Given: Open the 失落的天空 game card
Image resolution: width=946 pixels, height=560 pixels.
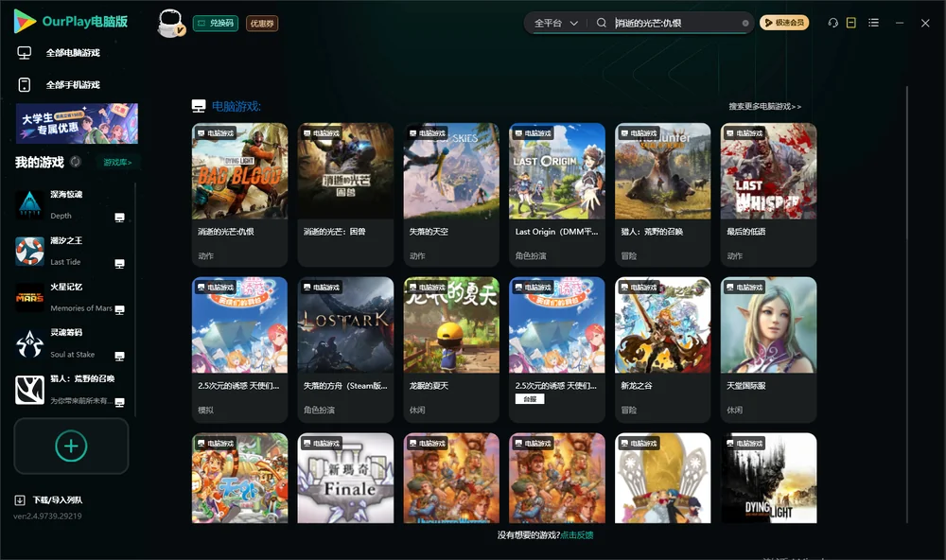Looking at the screenshot, I should (451, 194).
